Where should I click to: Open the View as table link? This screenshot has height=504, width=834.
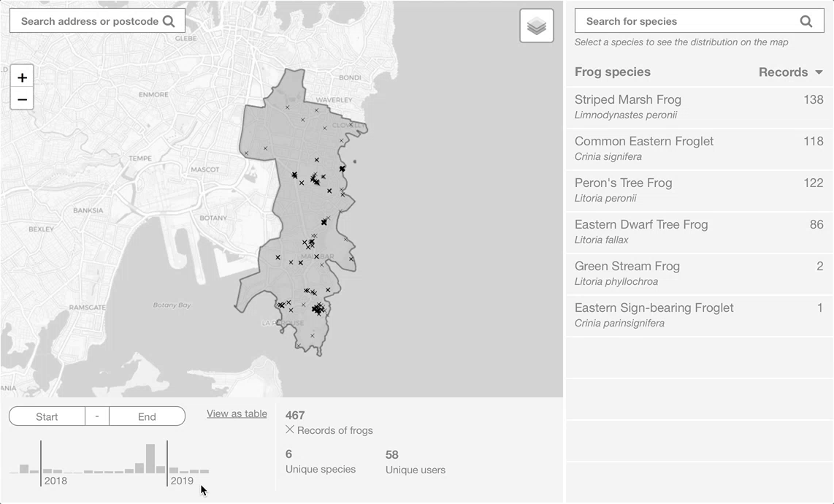pyautogui.click(x=237, y=413)
